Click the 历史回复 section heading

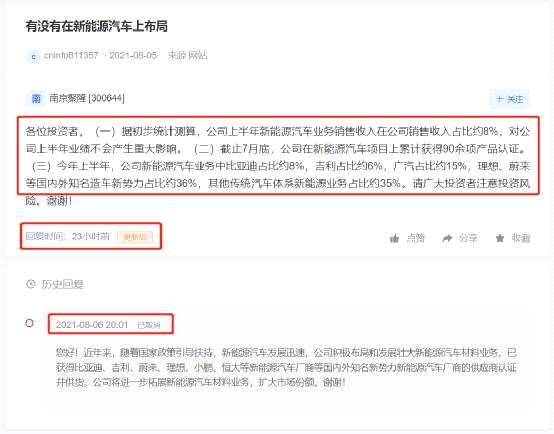pos(63,284)
